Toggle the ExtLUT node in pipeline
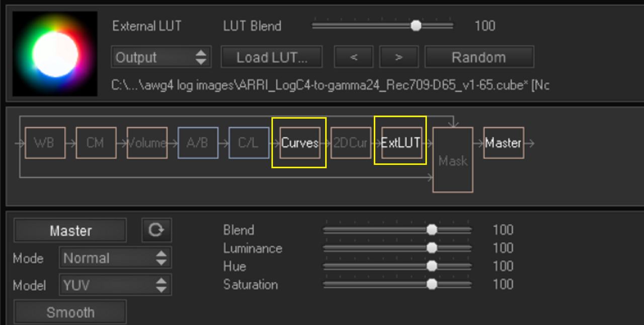The height and width of the screenshot is (325, 644). pos(401,143)
